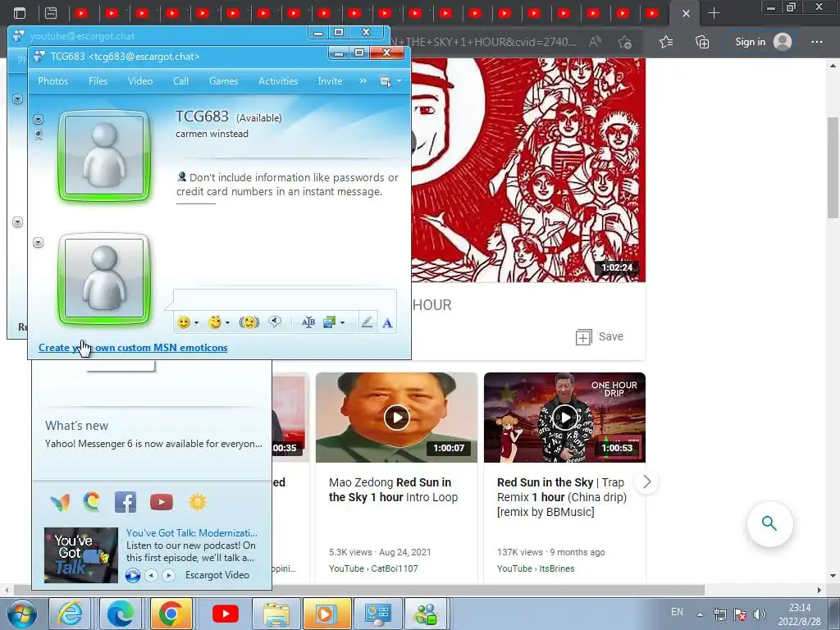Click the message text input box
The image size is (840, 630).
(285, 300)
